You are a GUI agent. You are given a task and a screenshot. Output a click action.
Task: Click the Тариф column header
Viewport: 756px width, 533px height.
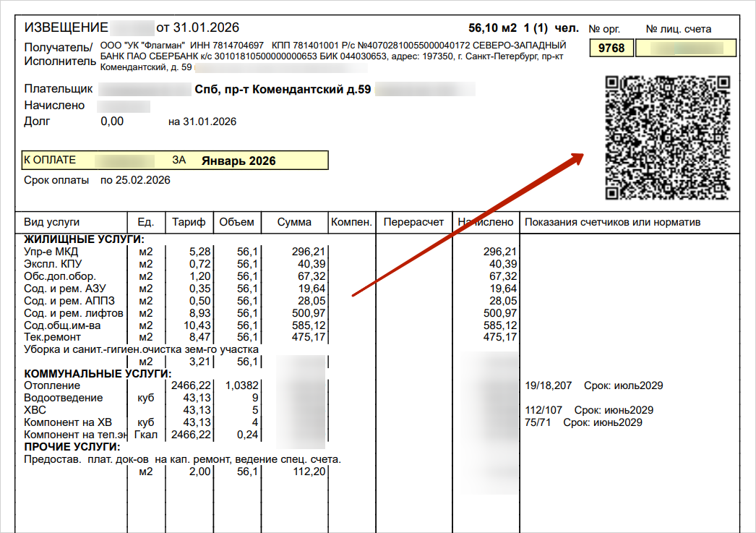click(189, 222)
